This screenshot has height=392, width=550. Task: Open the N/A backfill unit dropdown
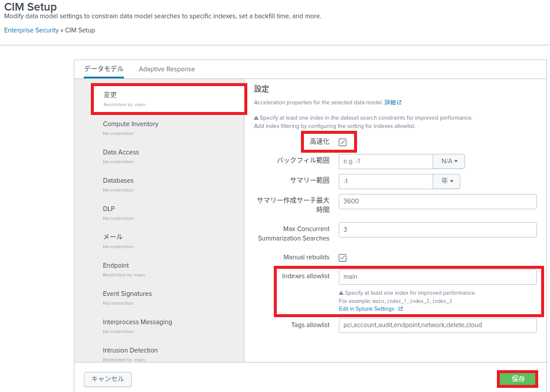(x=449, y=162)
